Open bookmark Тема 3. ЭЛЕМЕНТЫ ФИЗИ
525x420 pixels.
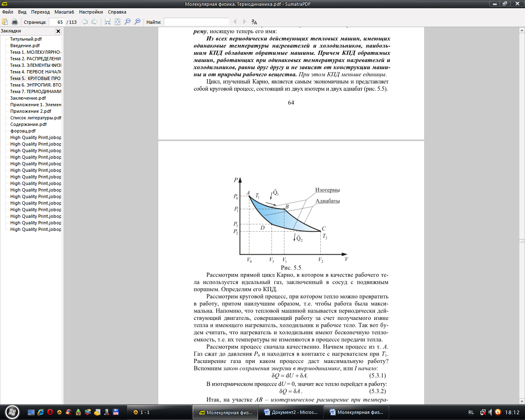pos(36,65)
